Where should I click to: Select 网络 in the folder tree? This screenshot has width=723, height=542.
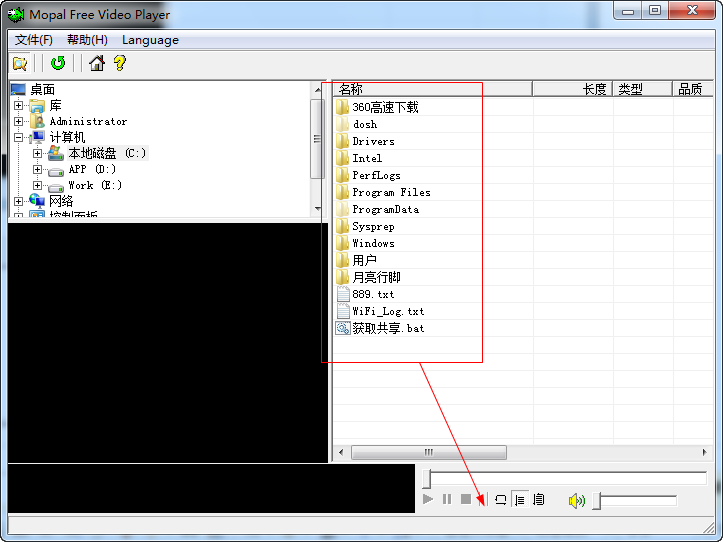coord(61,201)
